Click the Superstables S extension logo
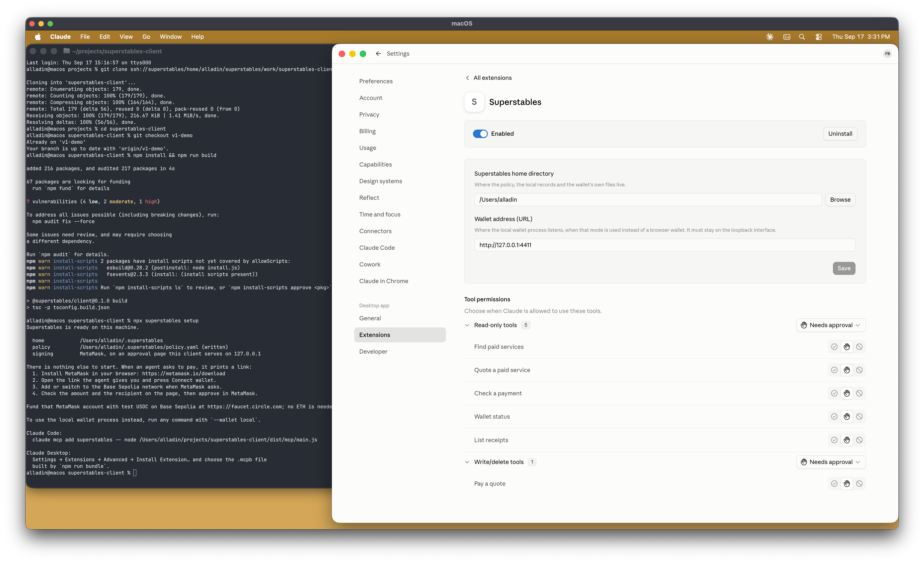Viewport: 924px width, 563px height. tap(474, 102)
